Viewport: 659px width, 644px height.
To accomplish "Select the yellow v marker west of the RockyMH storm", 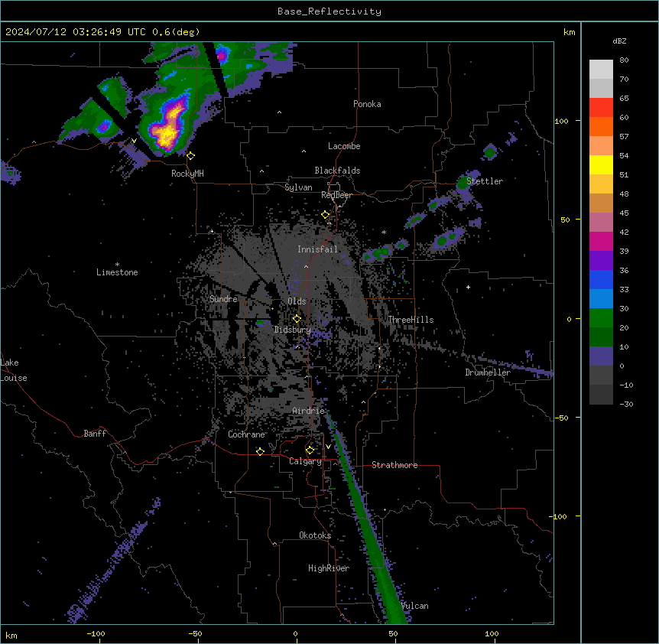I will (134, 141).
